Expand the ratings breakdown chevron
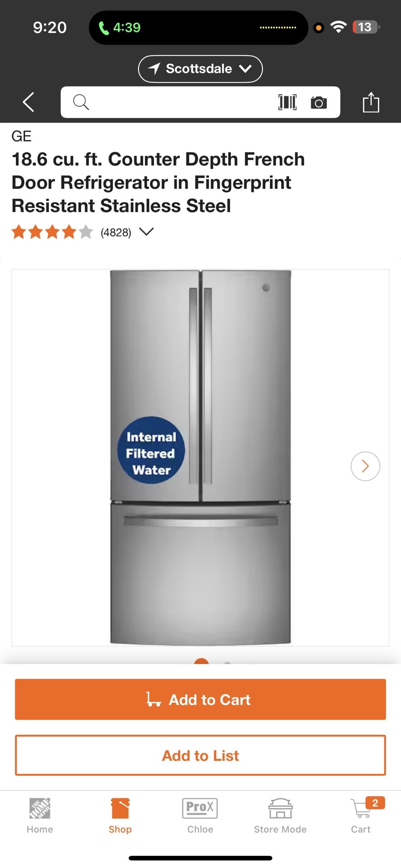The image size is (401, 868). [146, 232]
